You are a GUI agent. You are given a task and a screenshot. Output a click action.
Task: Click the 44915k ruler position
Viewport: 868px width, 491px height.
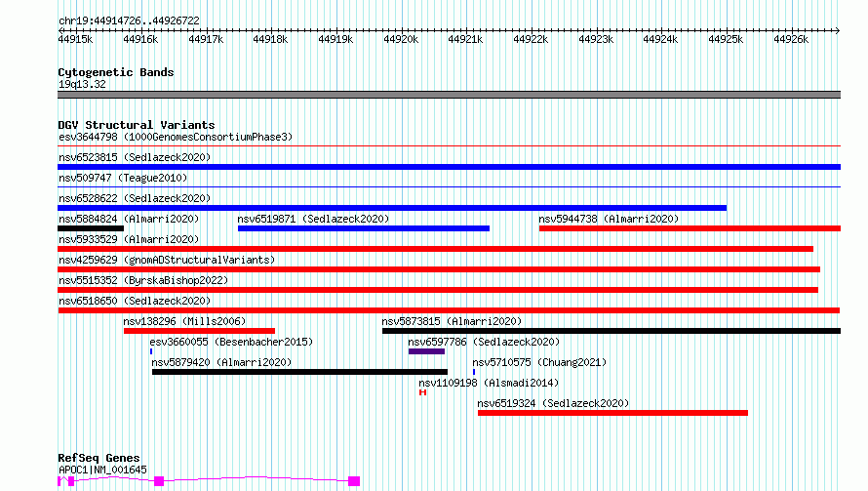[75, 39]
